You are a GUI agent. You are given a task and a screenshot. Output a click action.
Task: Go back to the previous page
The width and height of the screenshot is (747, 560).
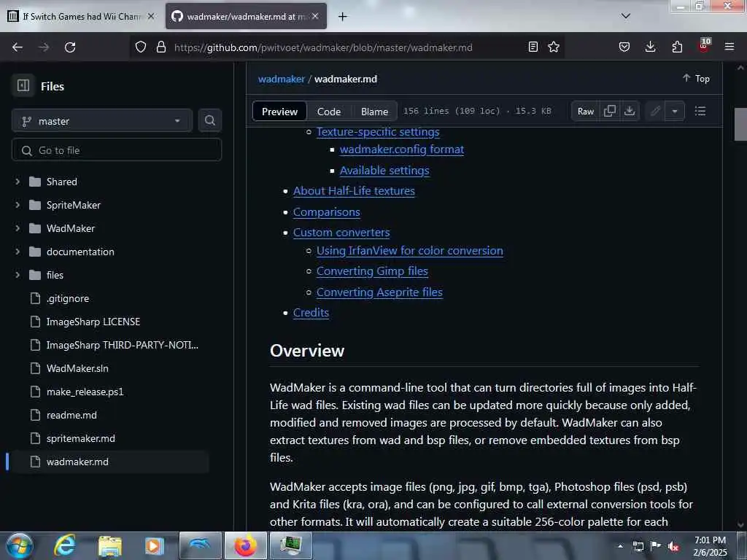click(x=18, y=47)
